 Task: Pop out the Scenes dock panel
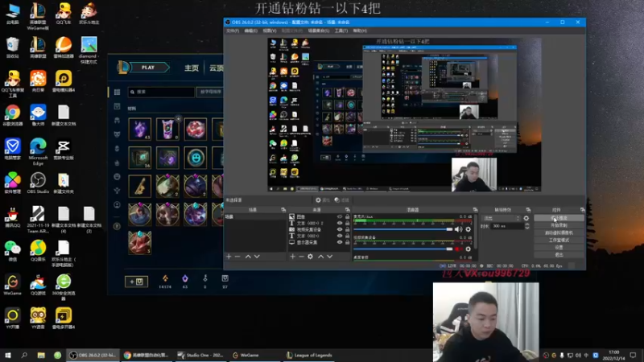coord(283,210)
